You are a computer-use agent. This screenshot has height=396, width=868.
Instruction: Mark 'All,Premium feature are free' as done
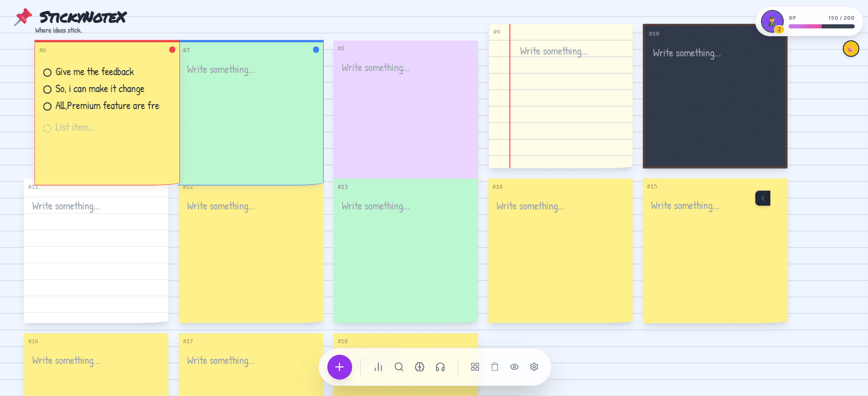pyautogui.click(x=47, y=106)
